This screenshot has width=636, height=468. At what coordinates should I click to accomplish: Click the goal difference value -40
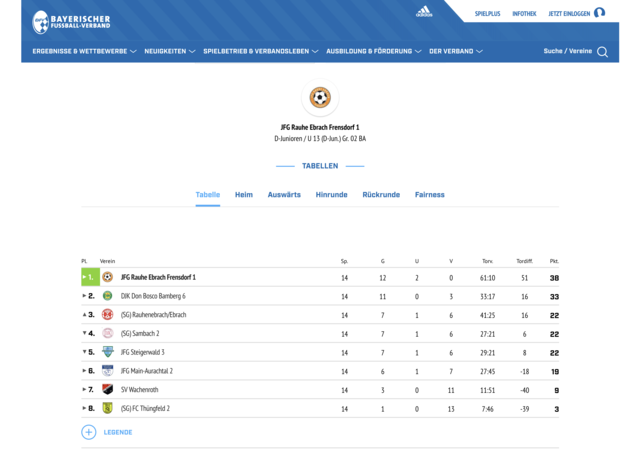[524, 390]
